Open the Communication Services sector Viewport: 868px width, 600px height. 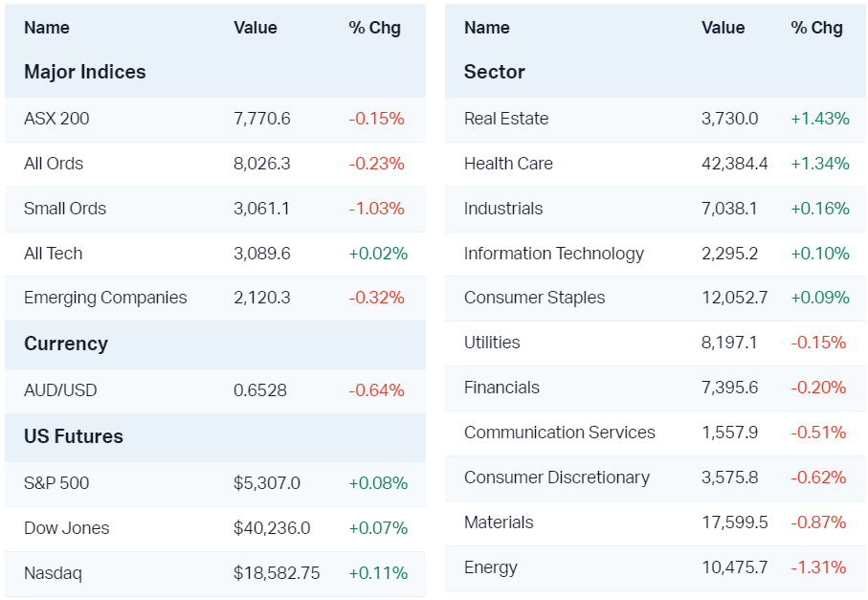point(560,433)
